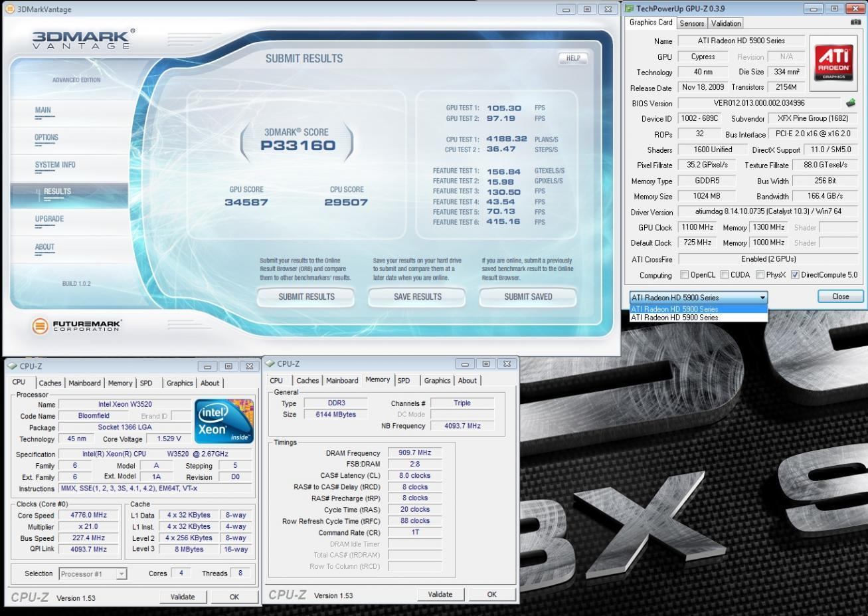Click the Futuremark Corporation logo
The width and height of the screenshot is (868, 616).
point(77,326)
